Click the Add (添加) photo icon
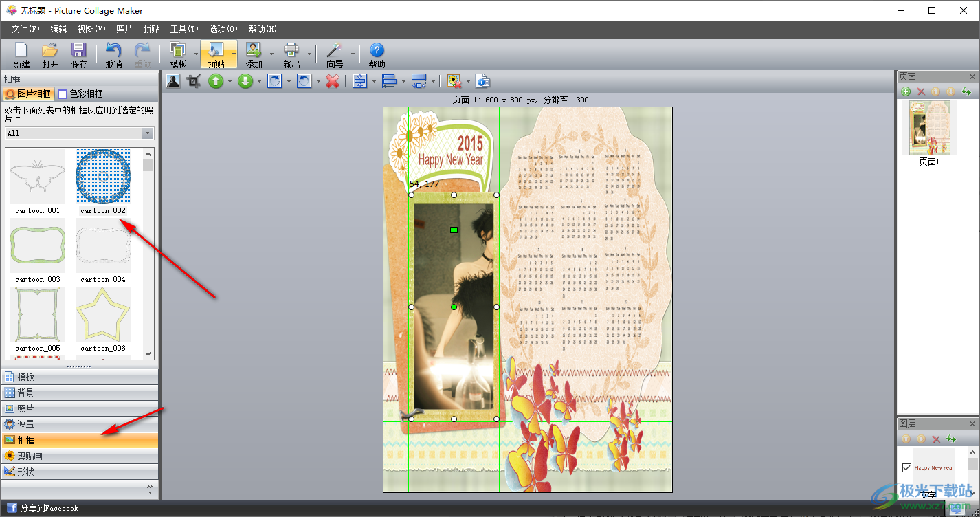 [x=254, y=50]
